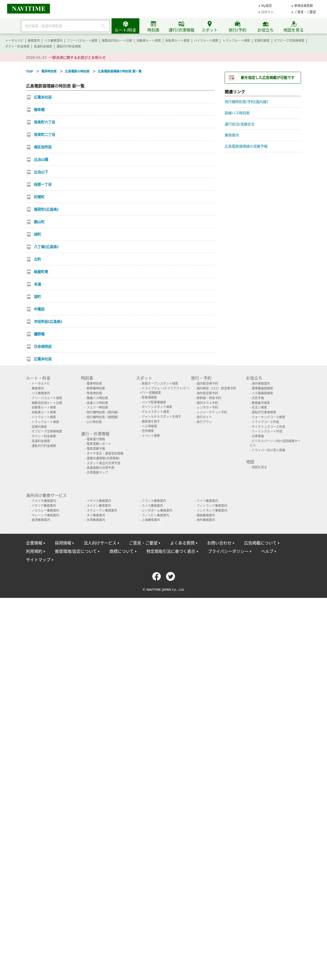
Task: Click train icon beside 紙屋町東
Action: pyautogui.click(x=29, y=272)
